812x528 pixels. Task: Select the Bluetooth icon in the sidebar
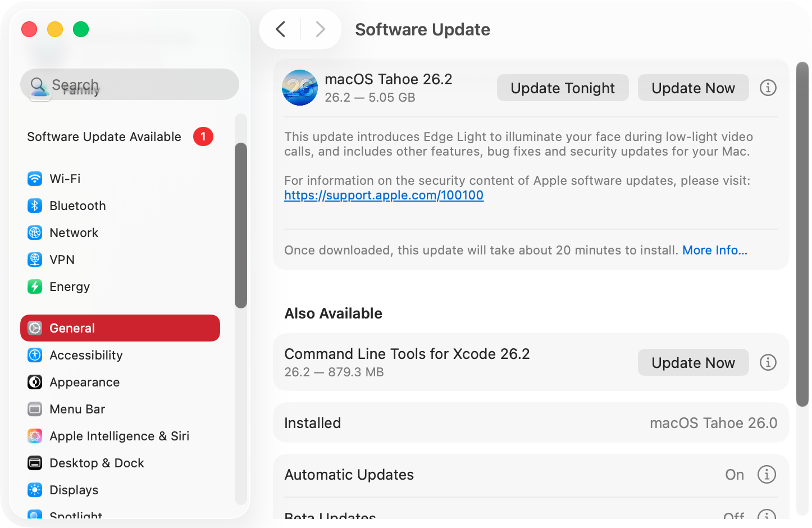tap(35, 206)
